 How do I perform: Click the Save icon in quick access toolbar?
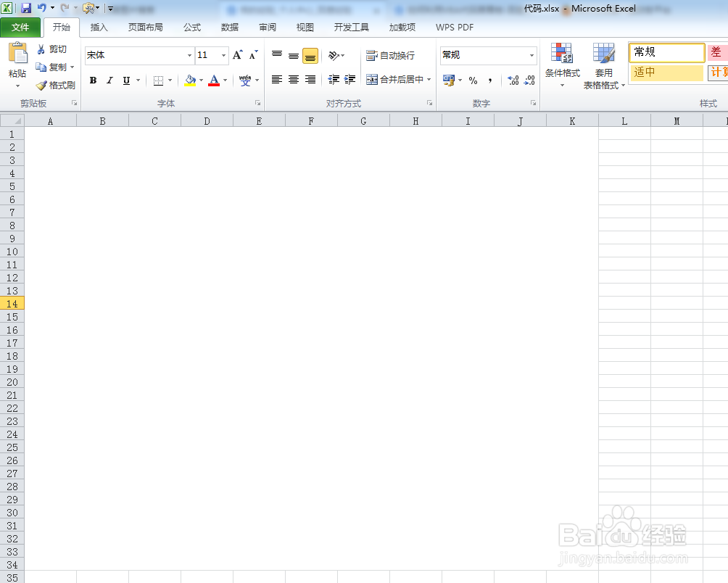pyautogui.click(x=26, y=8)
